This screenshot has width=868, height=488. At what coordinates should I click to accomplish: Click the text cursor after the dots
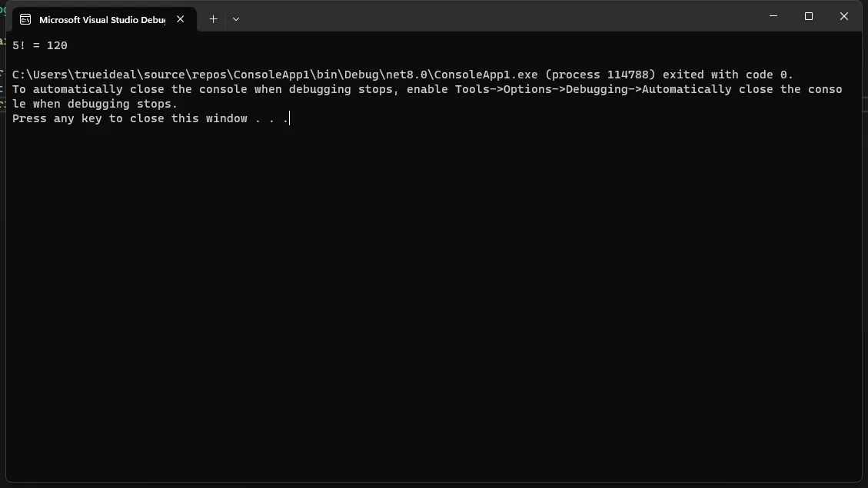[x=289, y=119]
